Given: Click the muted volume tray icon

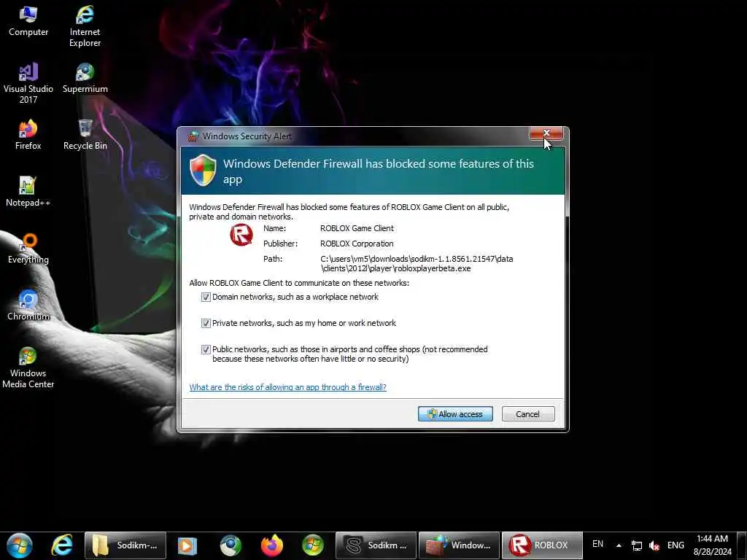Looking at the screenshot, I should tap(654, 545).
